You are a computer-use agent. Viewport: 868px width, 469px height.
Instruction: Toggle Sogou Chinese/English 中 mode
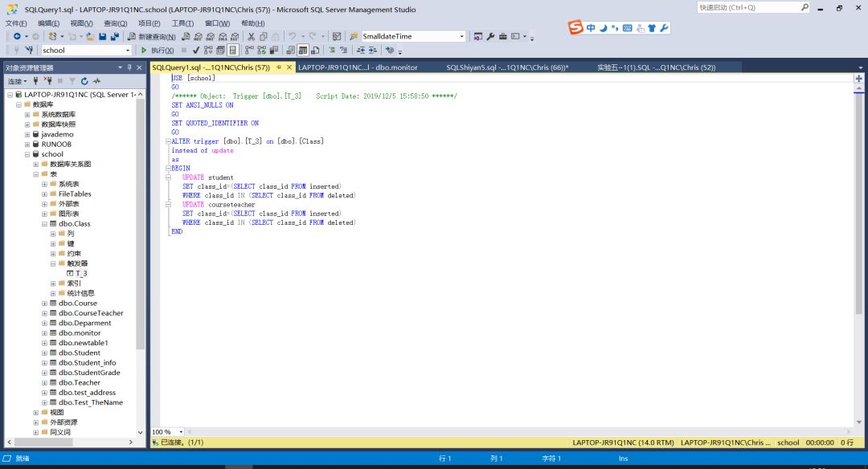591,28
